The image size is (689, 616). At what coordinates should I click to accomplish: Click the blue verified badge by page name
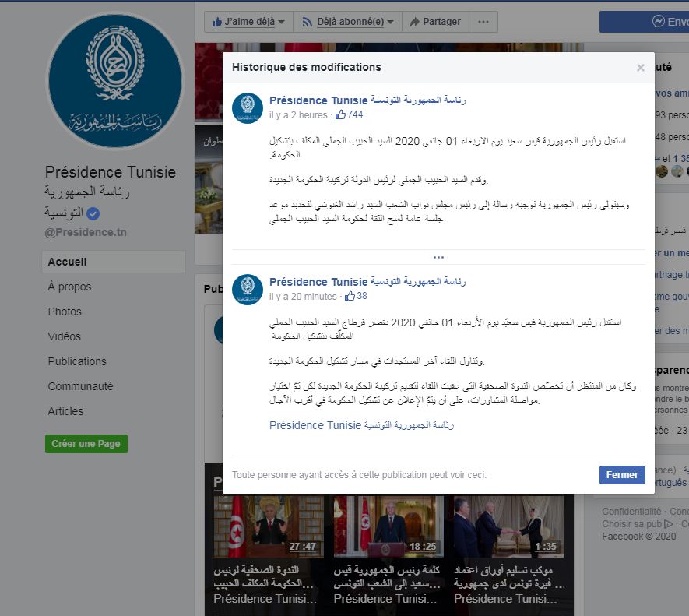point(93,213)
